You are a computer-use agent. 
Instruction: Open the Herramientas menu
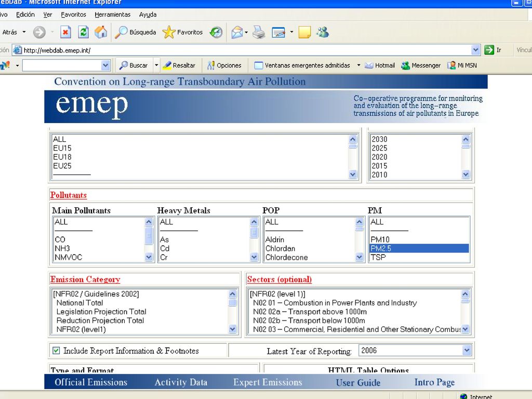coord(113,15)
